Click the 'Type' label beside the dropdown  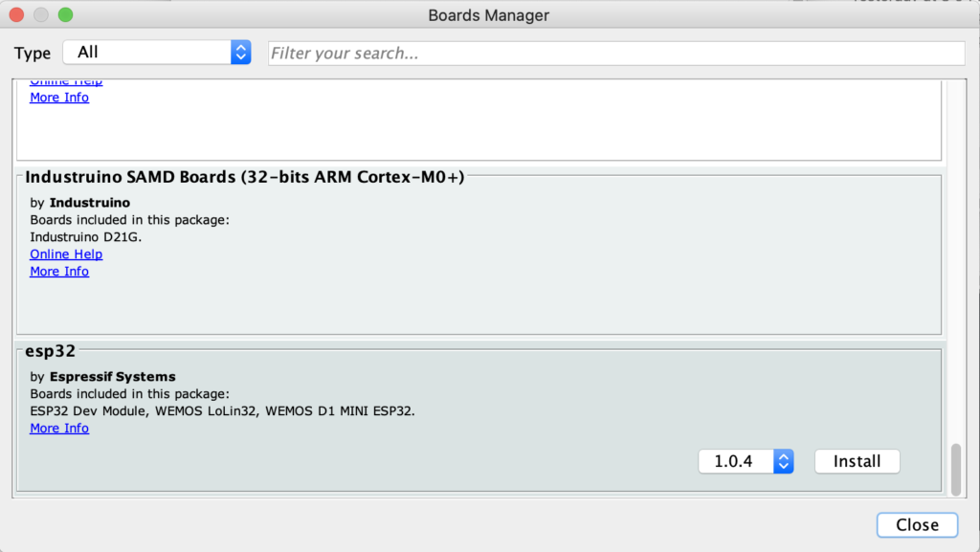point(33,54)
